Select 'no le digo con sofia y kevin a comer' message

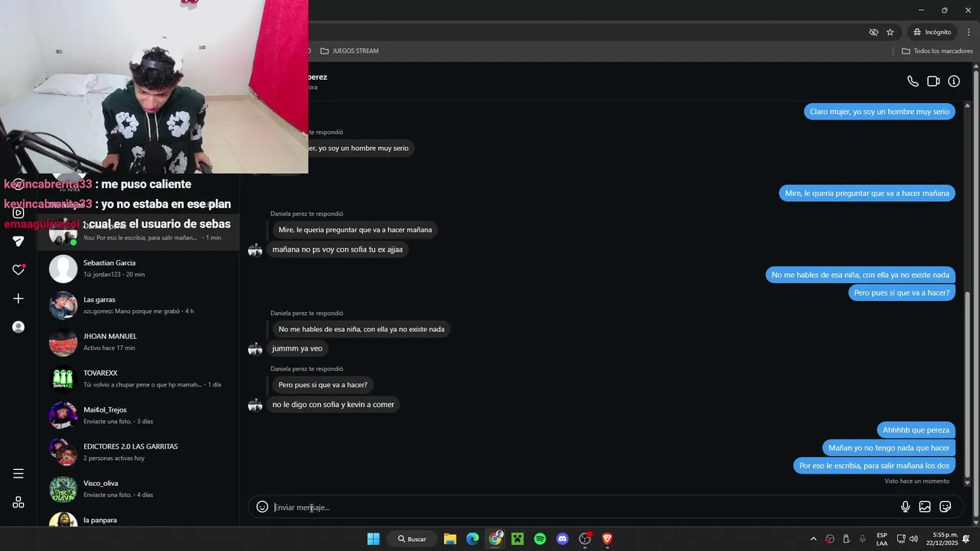coord(333,405)
